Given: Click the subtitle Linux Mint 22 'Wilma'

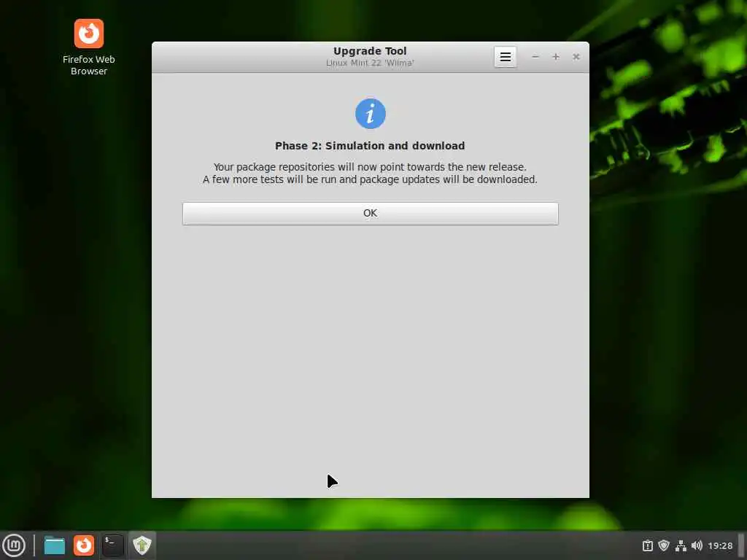Looking at the screenshot, I should pyautogui.click(x=370, y=63).
